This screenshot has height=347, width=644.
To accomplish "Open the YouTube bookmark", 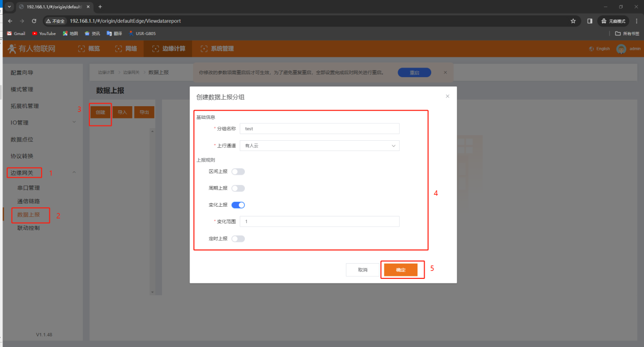I will coord(44,34).
